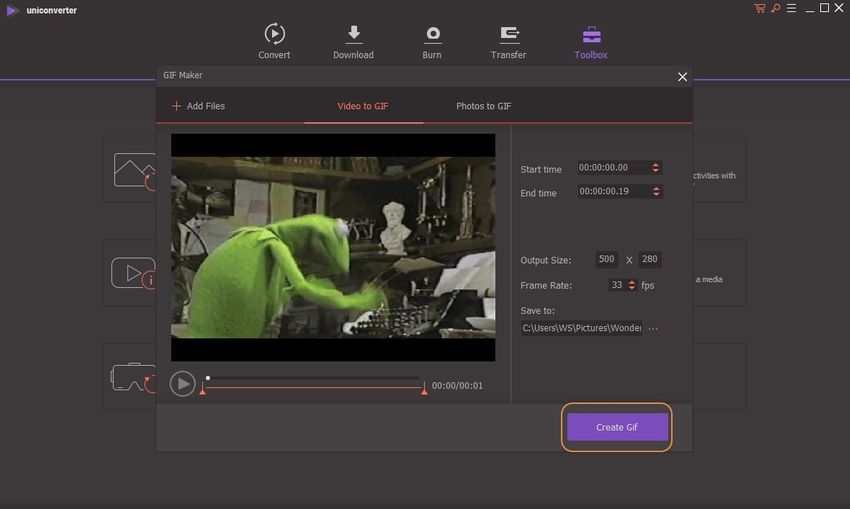Viewport: 850px width, 509px height.
Task: Click the video preview seek bar
Action: [313, 378]
